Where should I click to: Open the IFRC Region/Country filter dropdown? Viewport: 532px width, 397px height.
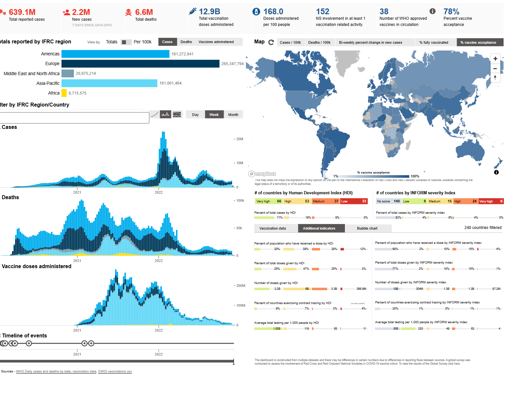pyautogui.click(x=74, y=118)
